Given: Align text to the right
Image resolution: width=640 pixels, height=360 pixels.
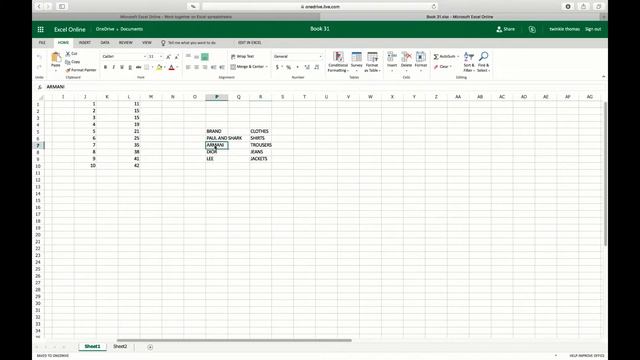Looking at the screenshot, I should (x=205, y=67).
